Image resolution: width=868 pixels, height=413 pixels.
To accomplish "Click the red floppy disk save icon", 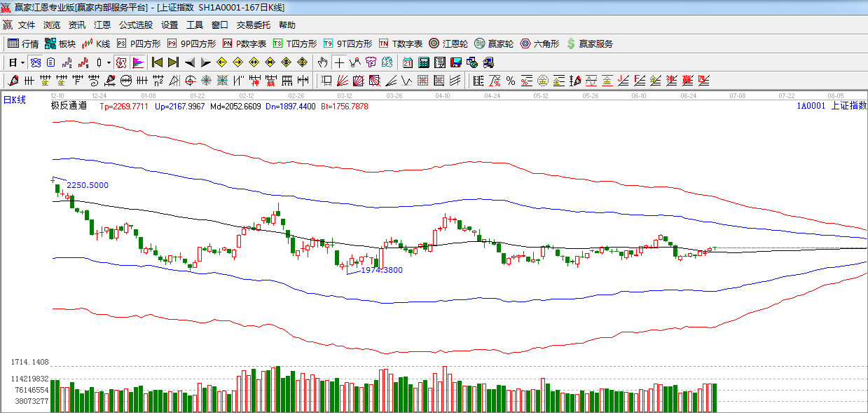I will click(x=455, y=62).
